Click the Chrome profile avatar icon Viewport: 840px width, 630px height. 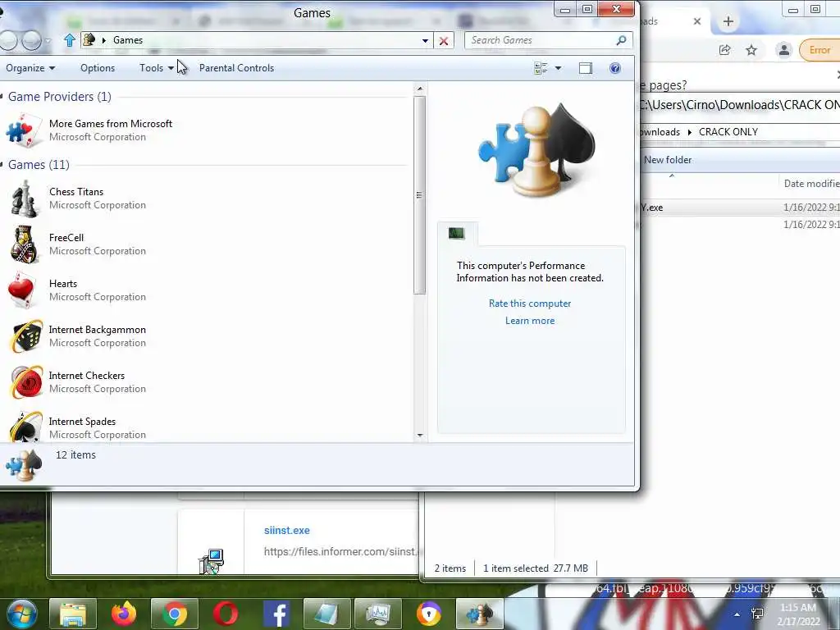click(783, 50)
